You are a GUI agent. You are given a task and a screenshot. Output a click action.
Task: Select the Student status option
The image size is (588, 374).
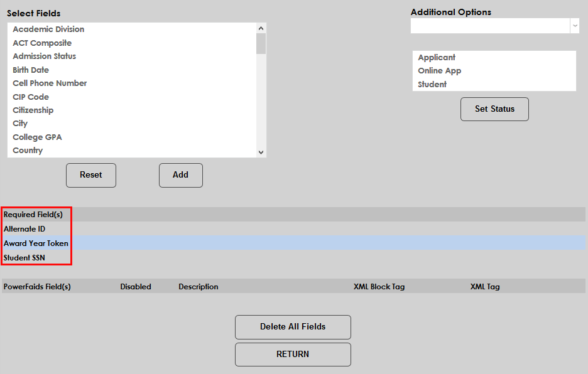coord(432,83)
